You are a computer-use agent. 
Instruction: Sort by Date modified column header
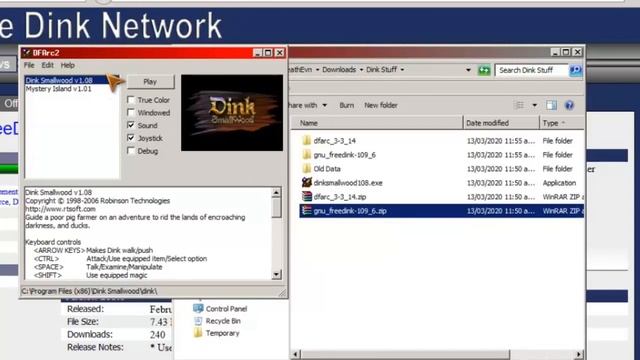tap(501, 123)
